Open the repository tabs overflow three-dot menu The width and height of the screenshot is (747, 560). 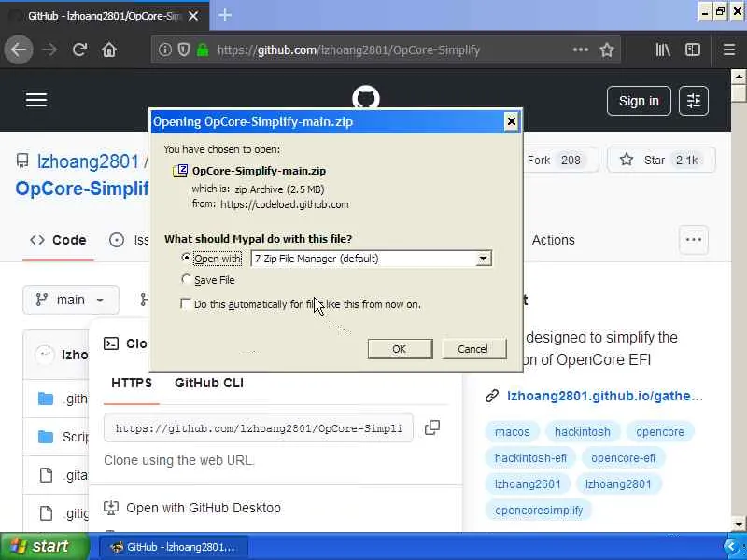coord(693,240)
